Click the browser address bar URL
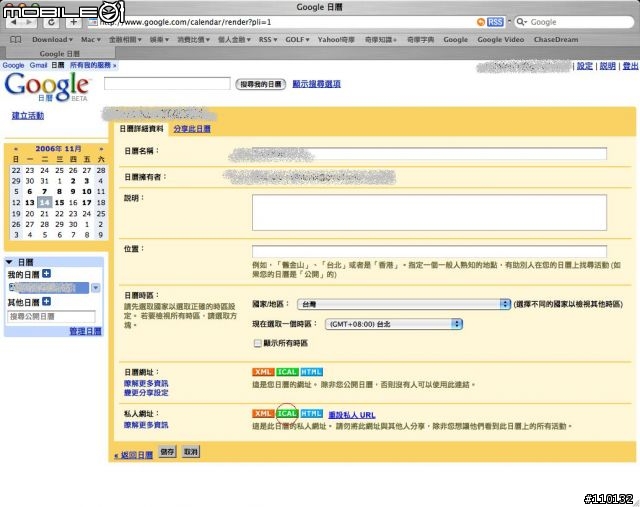The image size is (640, 507). tap(282, 22)
